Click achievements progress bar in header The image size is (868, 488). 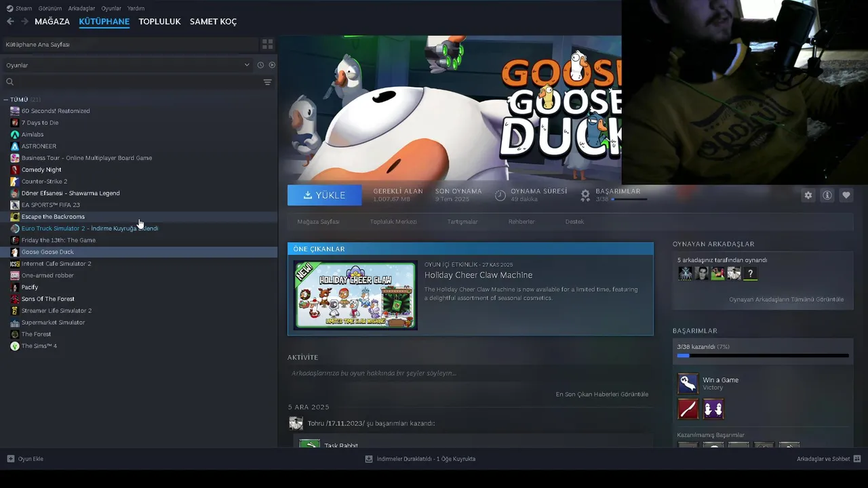[x=629, y=199]
